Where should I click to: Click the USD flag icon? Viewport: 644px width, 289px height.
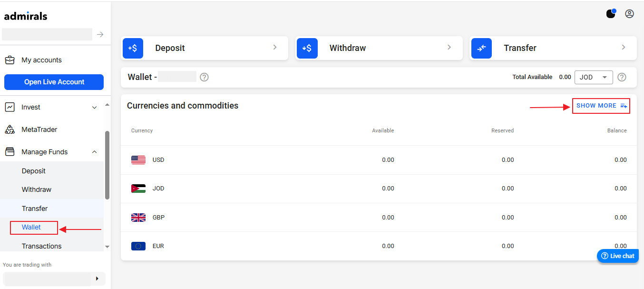tap(138, 160)
